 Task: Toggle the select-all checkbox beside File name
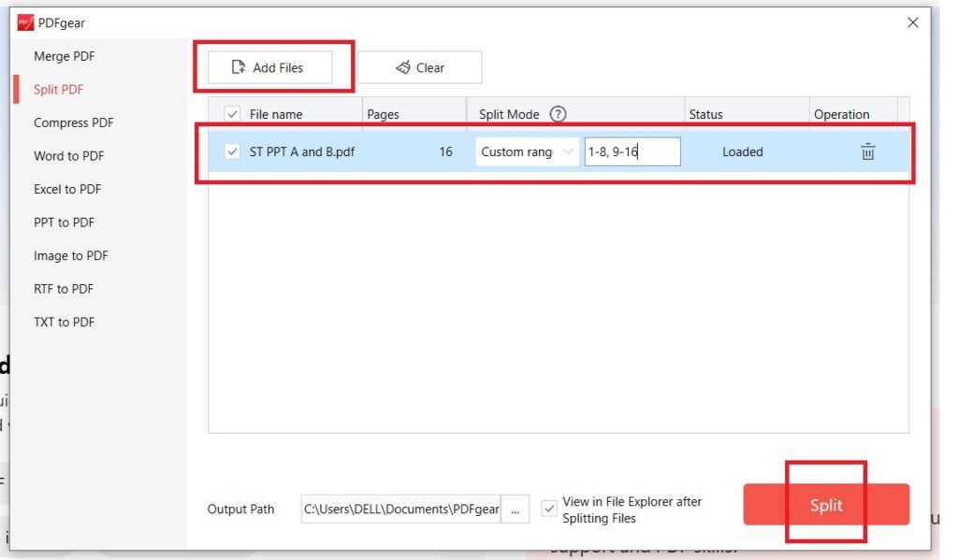coord(233,114)
